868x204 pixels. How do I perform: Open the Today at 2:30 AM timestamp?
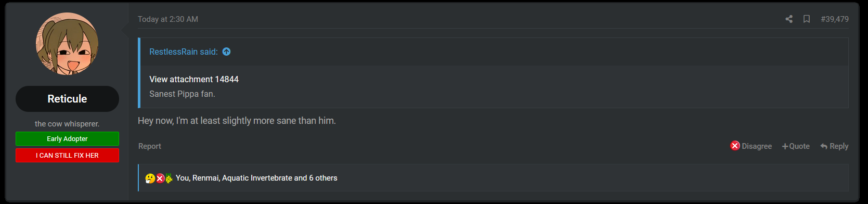click(168, 19)
